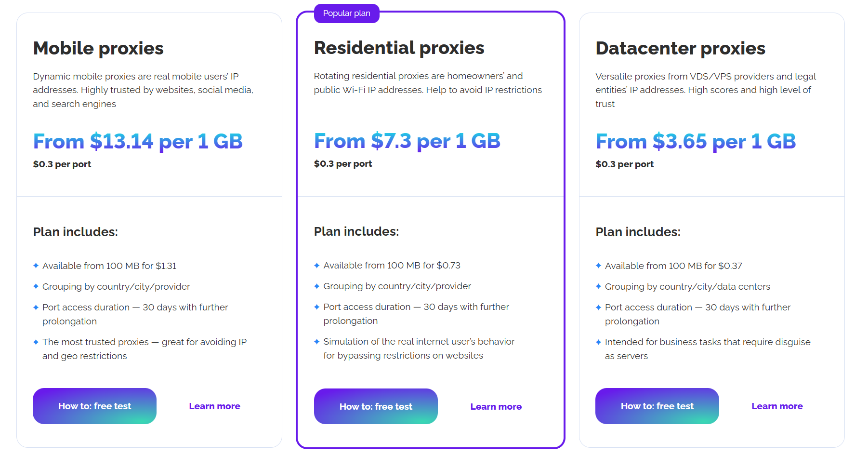Click the diamond bullet next to 'Simulation of the real internet user's behavior'
The width and height of the screenshot is (868, 455).
pos(317,341)
